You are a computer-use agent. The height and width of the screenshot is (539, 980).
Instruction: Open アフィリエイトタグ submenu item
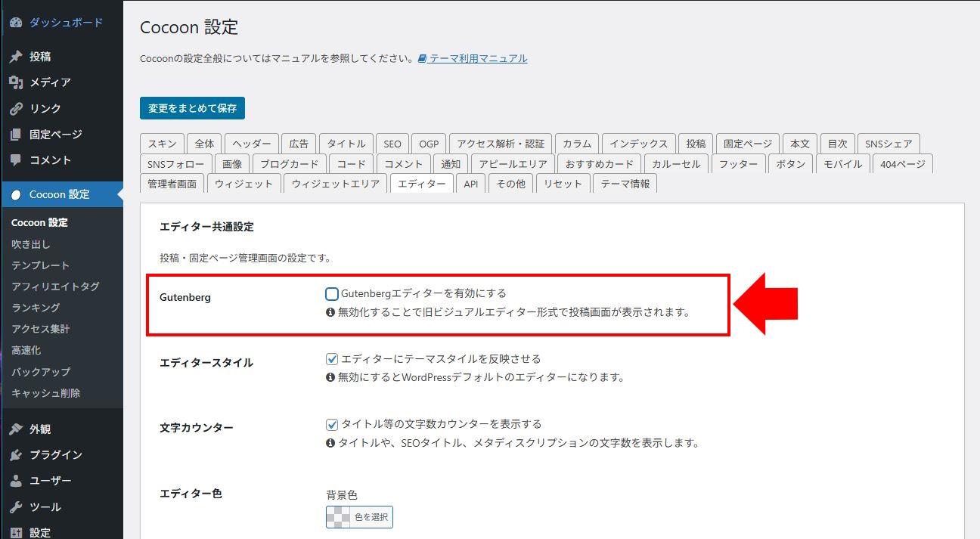tap(55, 287)
